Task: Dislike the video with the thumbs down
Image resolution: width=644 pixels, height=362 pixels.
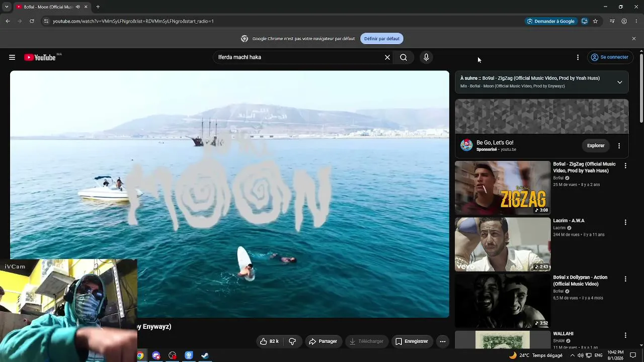Action: (x=292, y=341)
